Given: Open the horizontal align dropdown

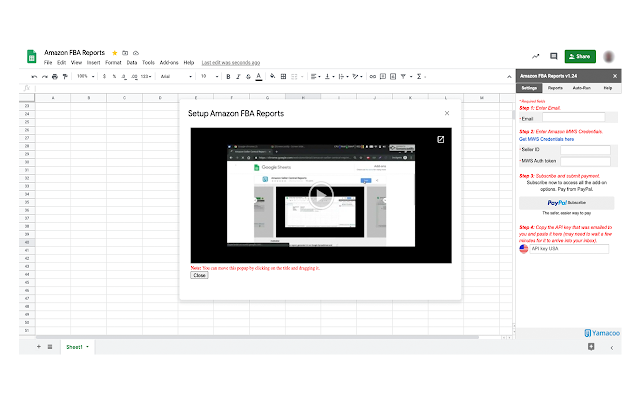Looking at the screenshot, I should tap(315, 76).
